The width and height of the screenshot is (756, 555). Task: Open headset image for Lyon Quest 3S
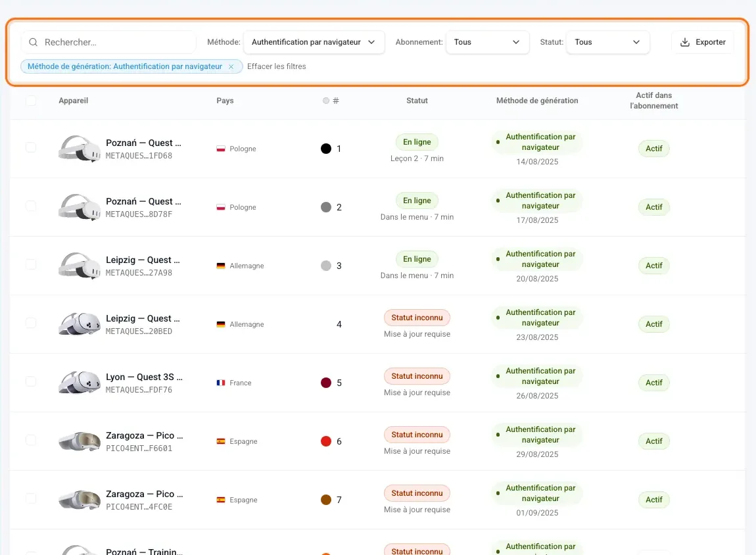click(x=79, y=382)
